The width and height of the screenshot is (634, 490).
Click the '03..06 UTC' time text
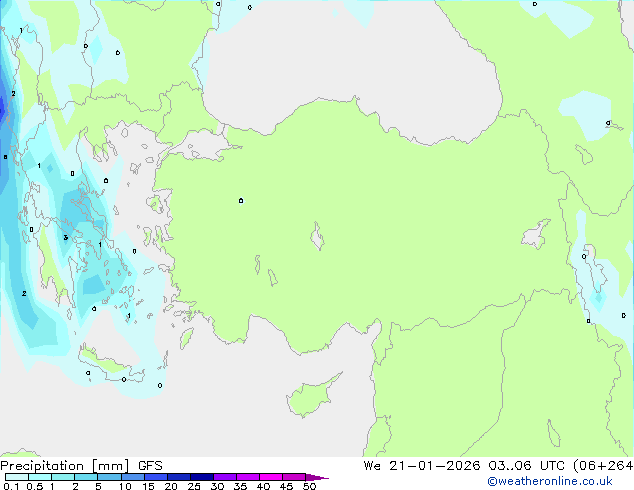click(526, 466)
